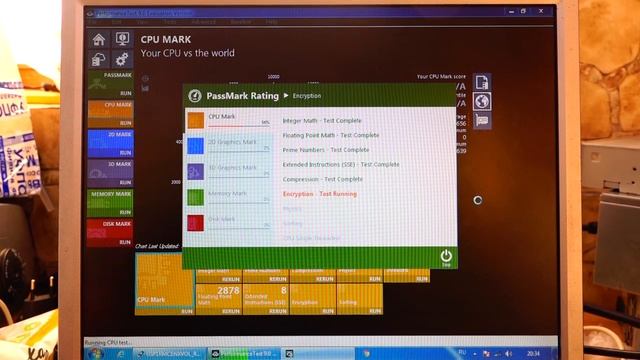
Task: Click the purple 3D Graphics Mark square
Action: click(196, 171)
